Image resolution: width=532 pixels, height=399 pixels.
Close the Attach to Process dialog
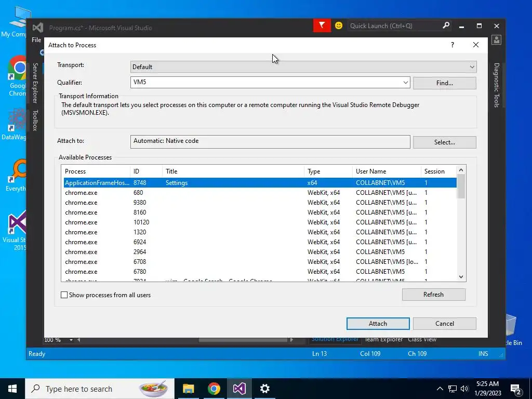476,45
